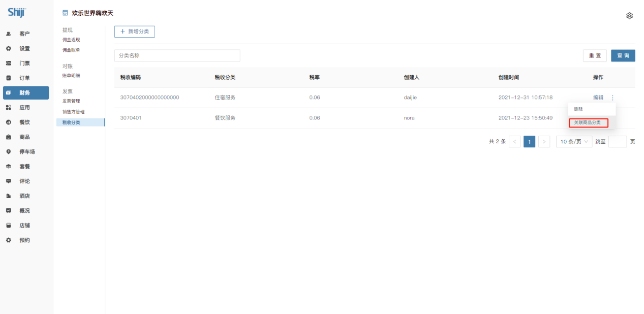
Task: Select the 订单 orders sidebar icon
Action: [x=9, y=78]
